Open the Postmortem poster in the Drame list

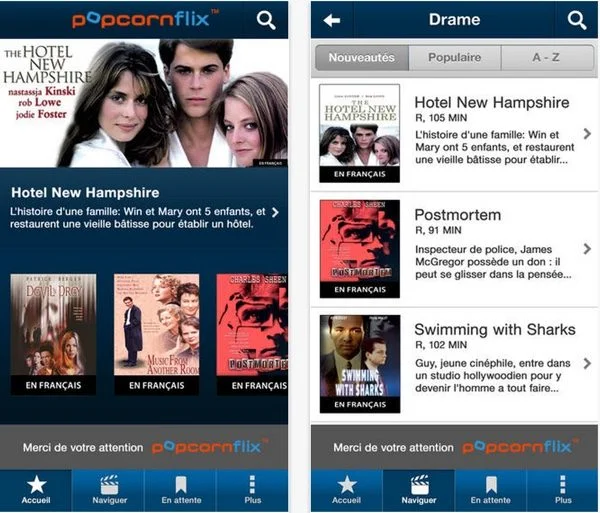click(x=360, y=249)
